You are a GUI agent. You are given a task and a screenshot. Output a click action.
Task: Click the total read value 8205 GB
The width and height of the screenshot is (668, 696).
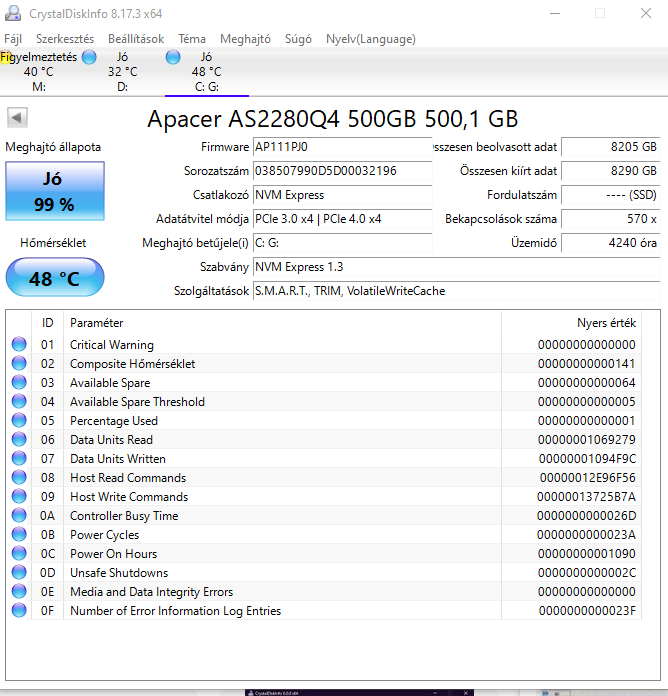pos(610,147)
